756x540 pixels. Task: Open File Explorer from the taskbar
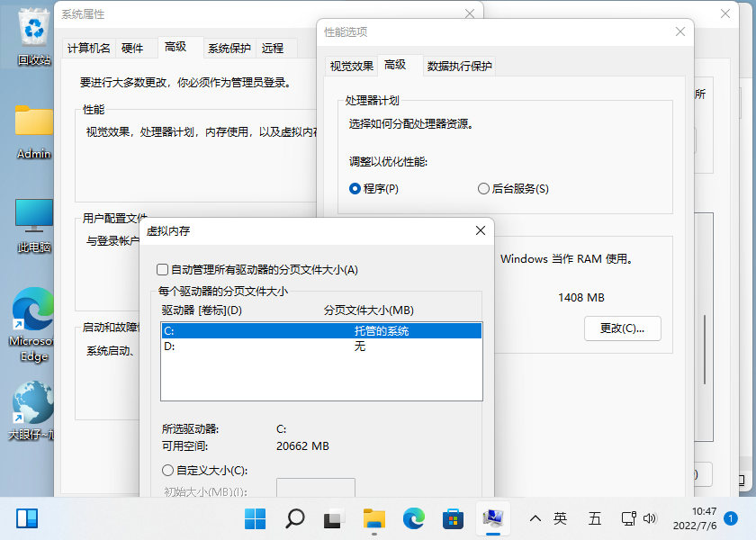[373, 518]
